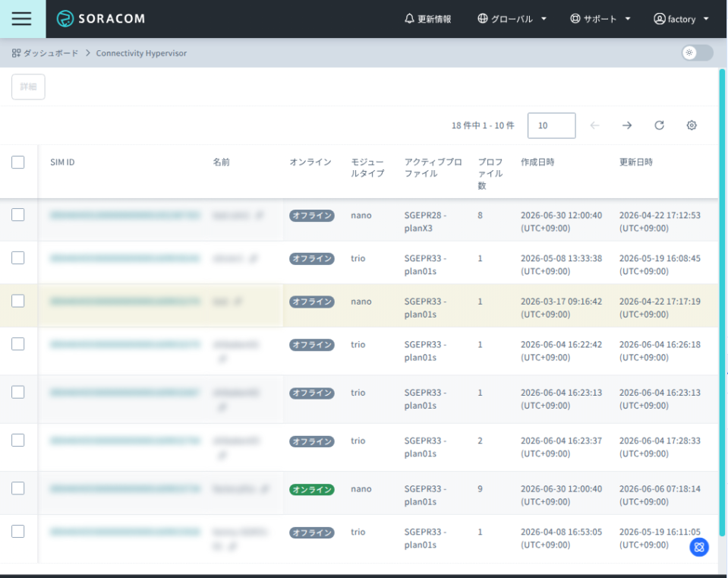This screenshot has width=728, height=578.
Task: Click the green オンライン status badge
Action: pyautogui.click(x=311, y=489)
